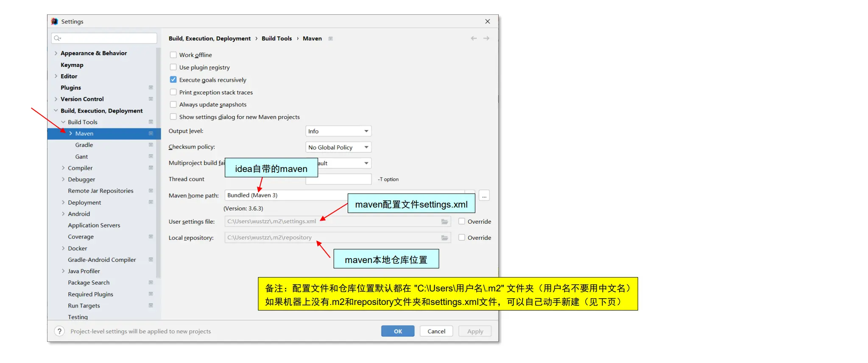
Task: Click the Build, Execution, Deployment breadcrumb
Action: [x=209, y=39]
